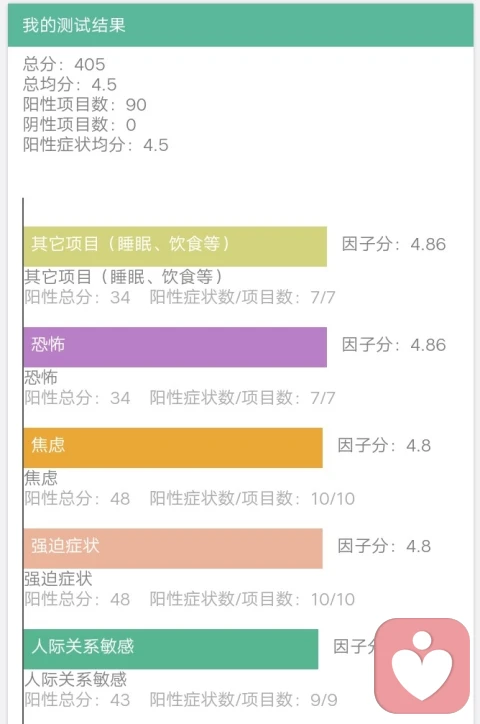
Task: Click 强迫症状 项目数 10/10 detail
Action: pos(252,599)
